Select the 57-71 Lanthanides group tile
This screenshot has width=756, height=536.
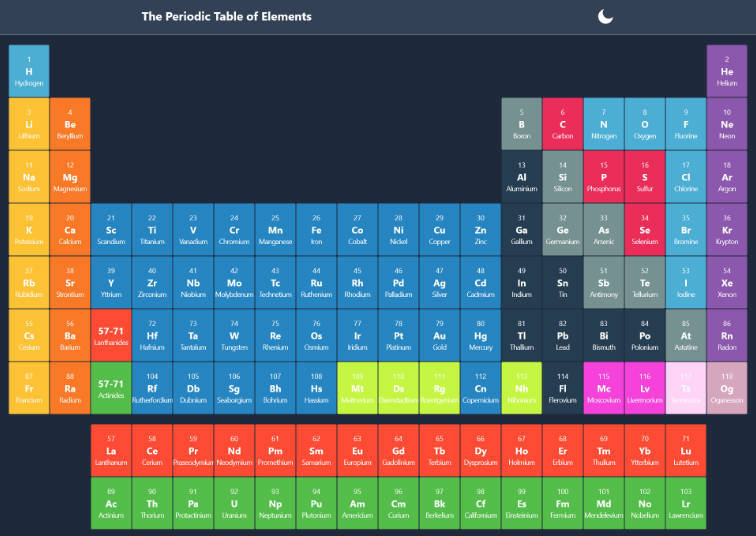[x=111, y=336]
